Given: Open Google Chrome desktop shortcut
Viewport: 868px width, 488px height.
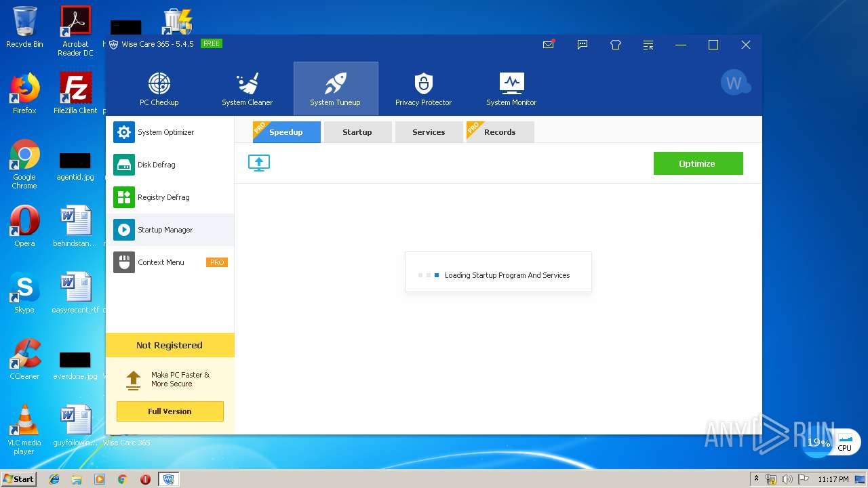Looking at the screenshot, I should coord(24,165).
